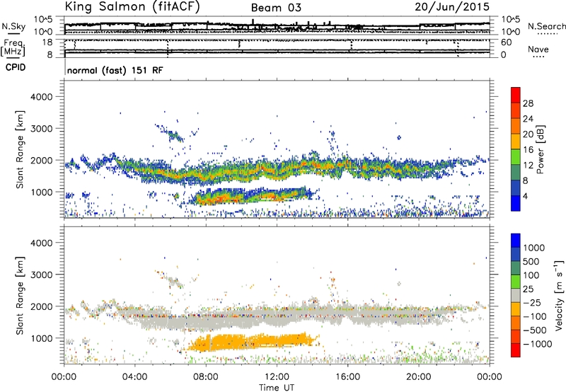Click the "08:00" time tick label

(206, 377)
